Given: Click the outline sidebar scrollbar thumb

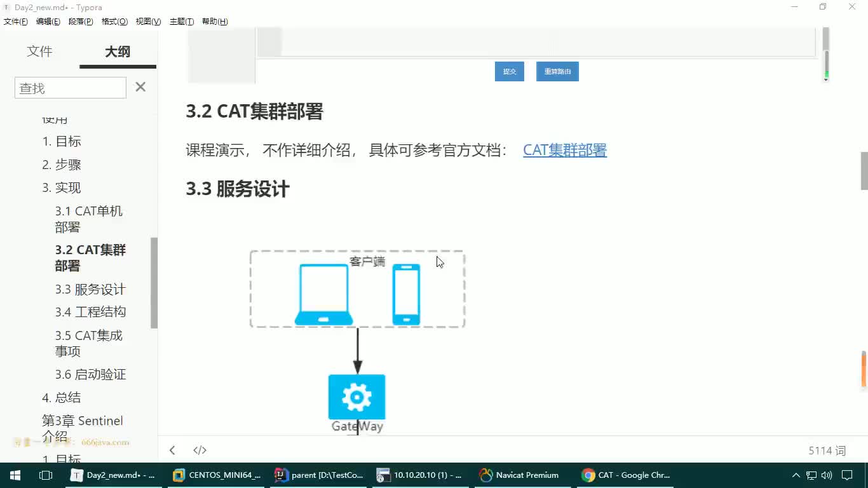Looking at the screenshot, I should pos(154,283).
